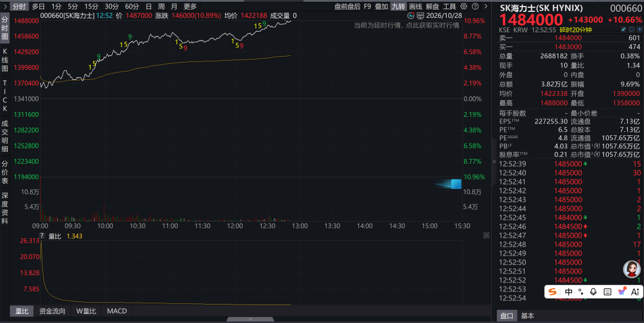Toggle 九转 indicator on chart
Screen dimensions: 644x323
[398, 7]
